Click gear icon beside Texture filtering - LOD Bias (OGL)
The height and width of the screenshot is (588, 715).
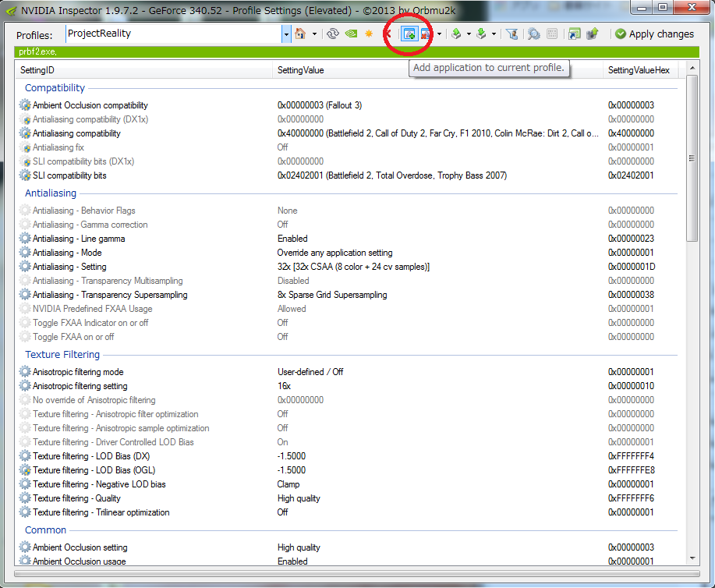[25, 470]
